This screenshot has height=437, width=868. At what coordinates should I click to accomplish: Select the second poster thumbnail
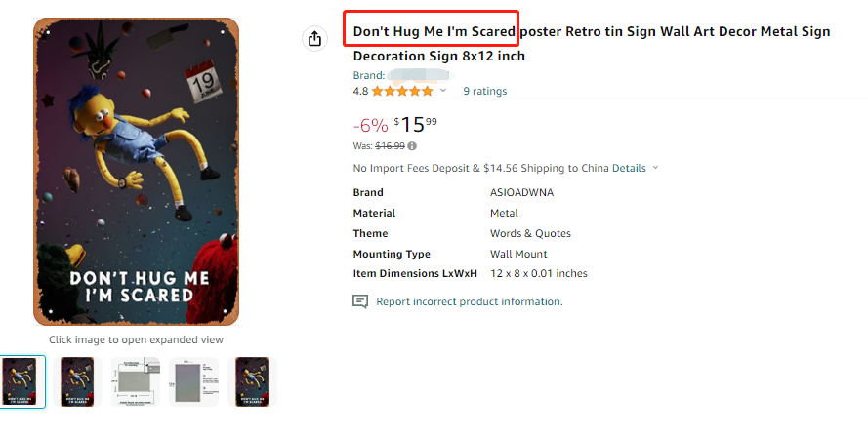[77, 381]
